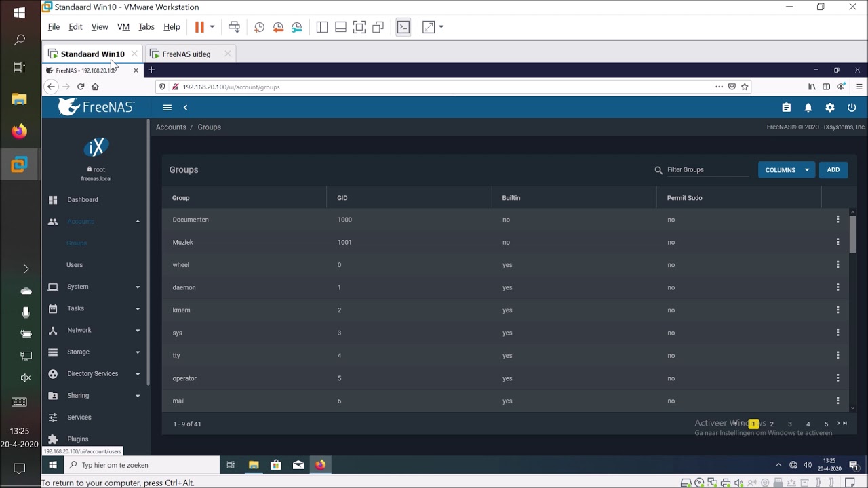Expand the Directory Services section
Image resolution: width=868 pixels, height=488 pixels.
pos(138,374)
